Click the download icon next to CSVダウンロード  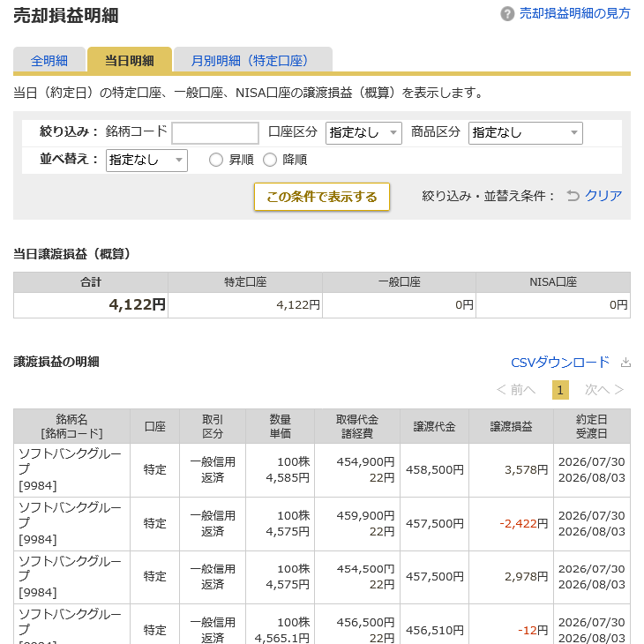point(625,363)
